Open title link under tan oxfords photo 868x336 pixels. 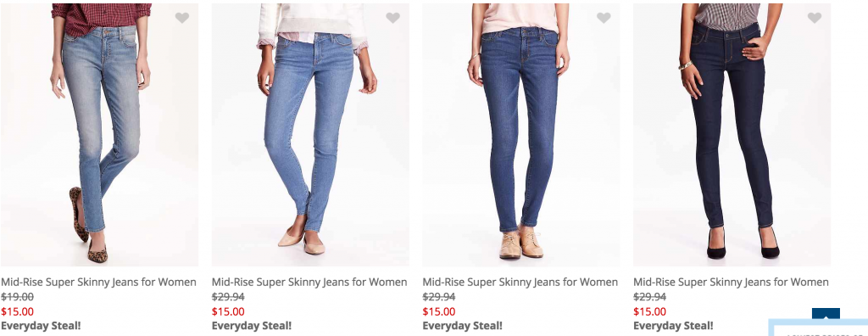520,283
